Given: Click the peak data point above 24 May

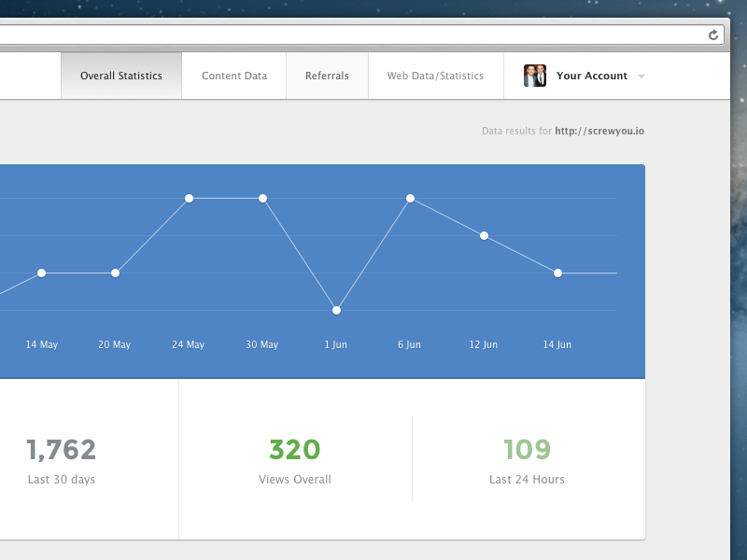Looking at the screenshot, I should [x=190, y=198].
